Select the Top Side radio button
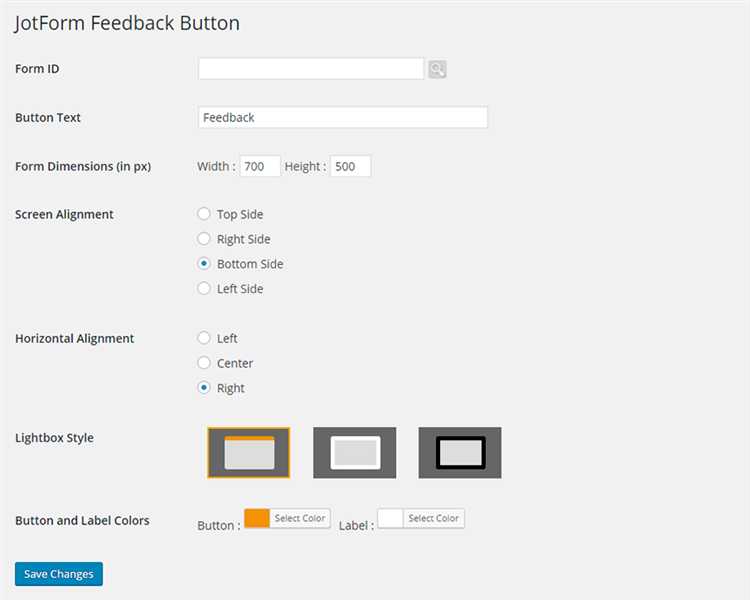The image size is (750, 600). tap(204, 214)
